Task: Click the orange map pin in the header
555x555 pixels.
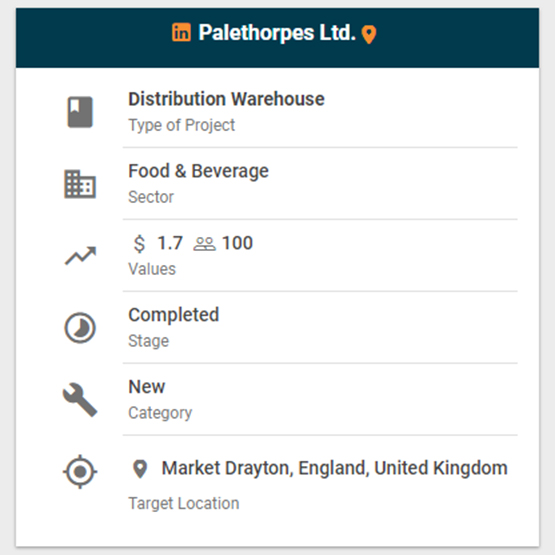Action: click(x=369, y=35)
